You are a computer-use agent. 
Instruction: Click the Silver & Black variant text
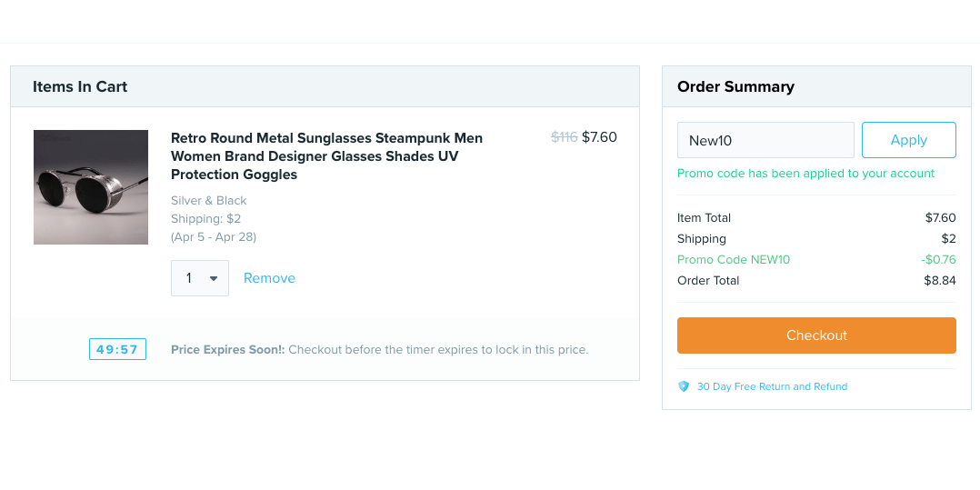tap(208, 200)
